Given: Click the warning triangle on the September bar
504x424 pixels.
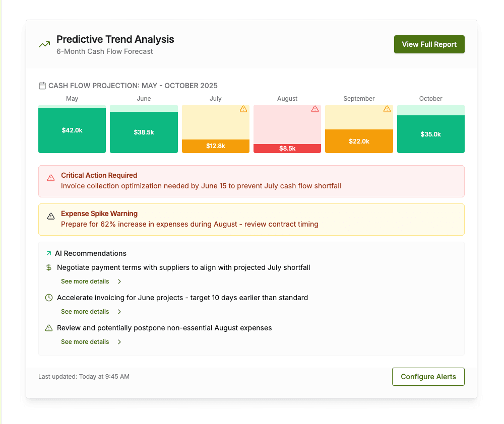Looking at the screenshot, I should pyautogui.click(x=387, y=109).
